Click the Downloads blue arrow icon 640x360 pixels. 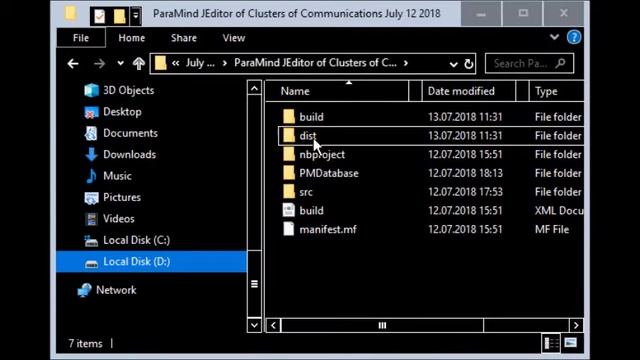tap(91, 155)
